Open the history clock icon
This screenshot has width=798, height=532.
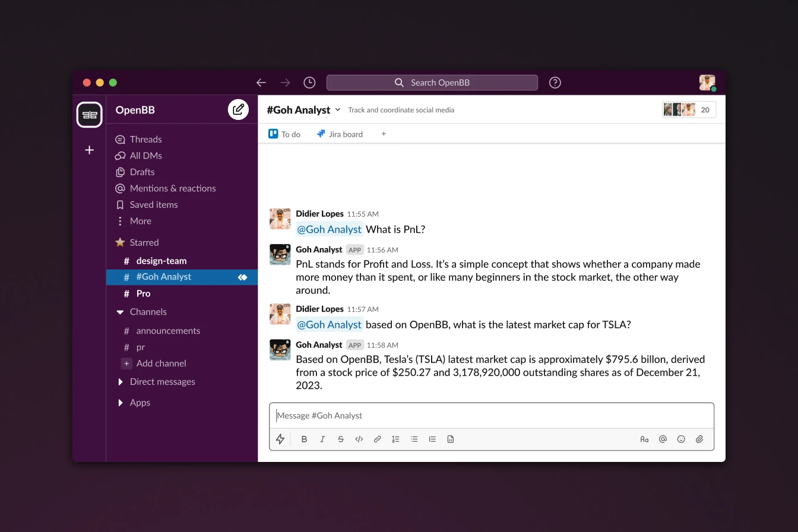click(x=309, y=83)
